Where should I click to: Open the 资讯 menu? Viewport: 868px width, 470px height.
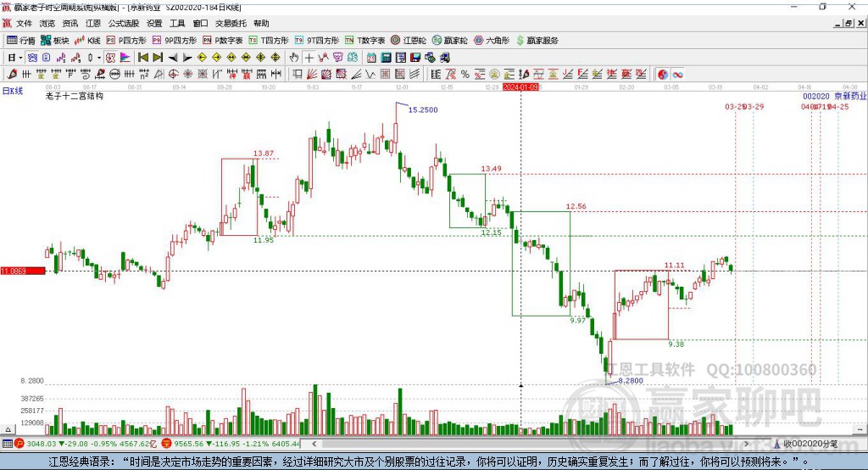pos(70,23)
